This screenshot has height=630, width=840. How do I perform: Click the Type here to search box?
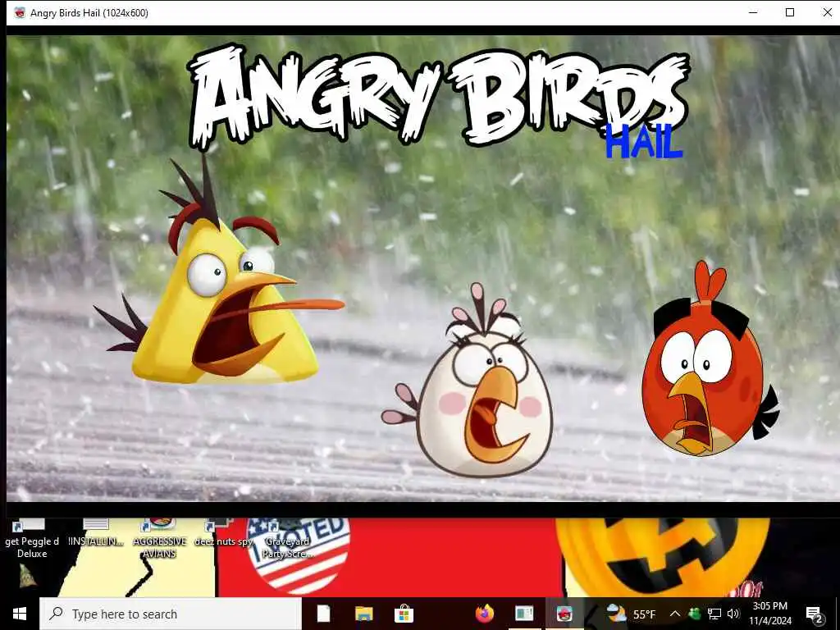(x=171, y=614)
